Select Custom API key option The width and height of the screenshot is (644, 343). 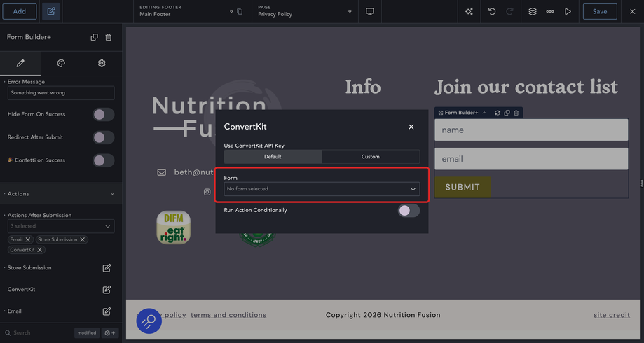[371, 157]
